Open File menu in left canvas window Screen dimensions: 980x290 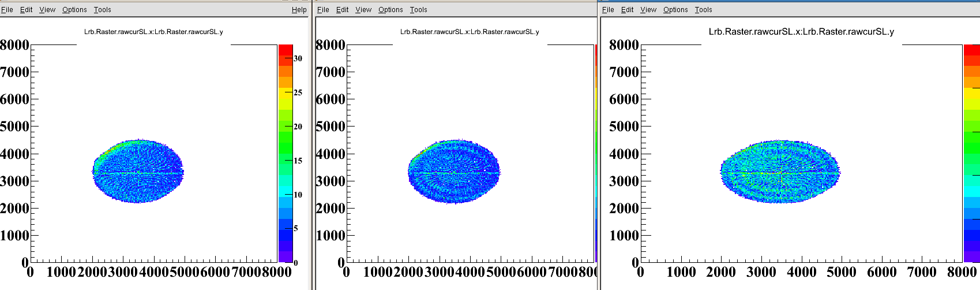click(x=7, y=10)
